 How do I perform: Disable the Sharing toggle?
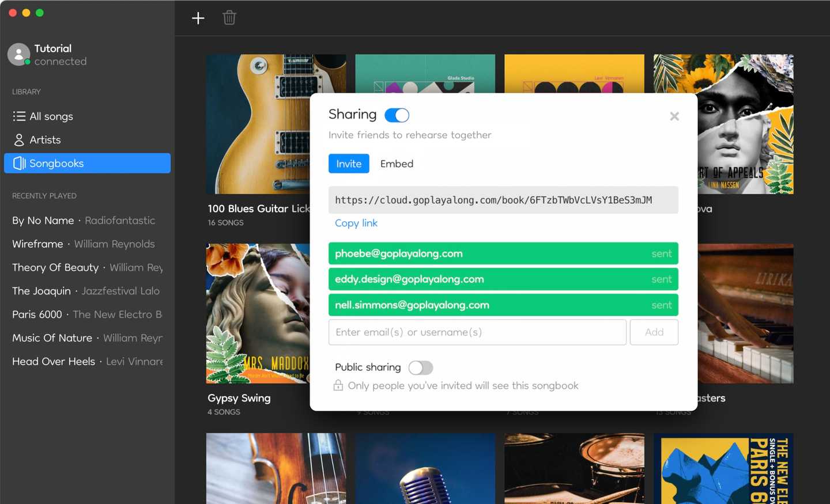(396, 115)
